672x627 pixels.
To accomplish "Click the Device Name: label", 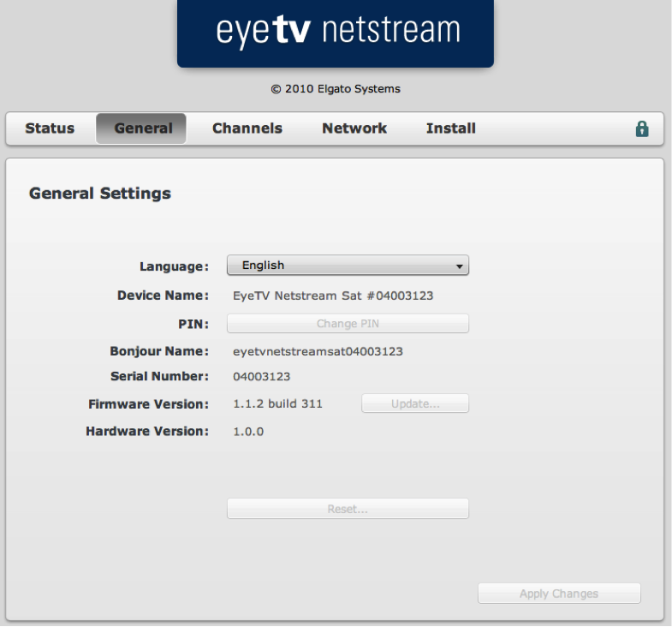I will coord(163,296).
